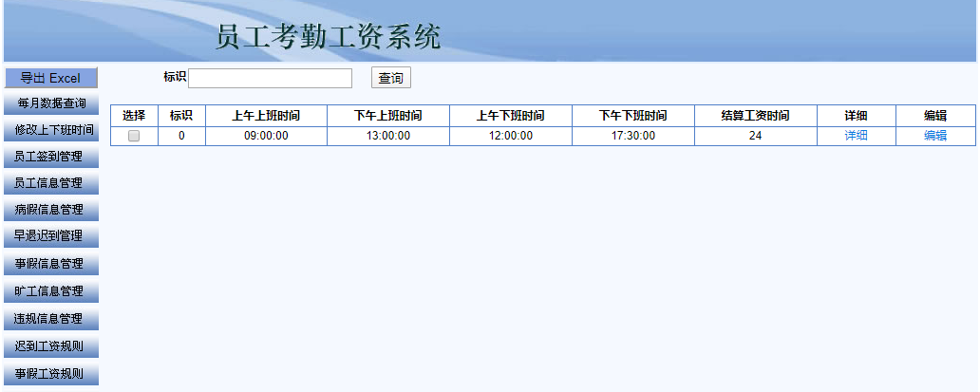Click the 导出 Excel button

pos(50,78)
